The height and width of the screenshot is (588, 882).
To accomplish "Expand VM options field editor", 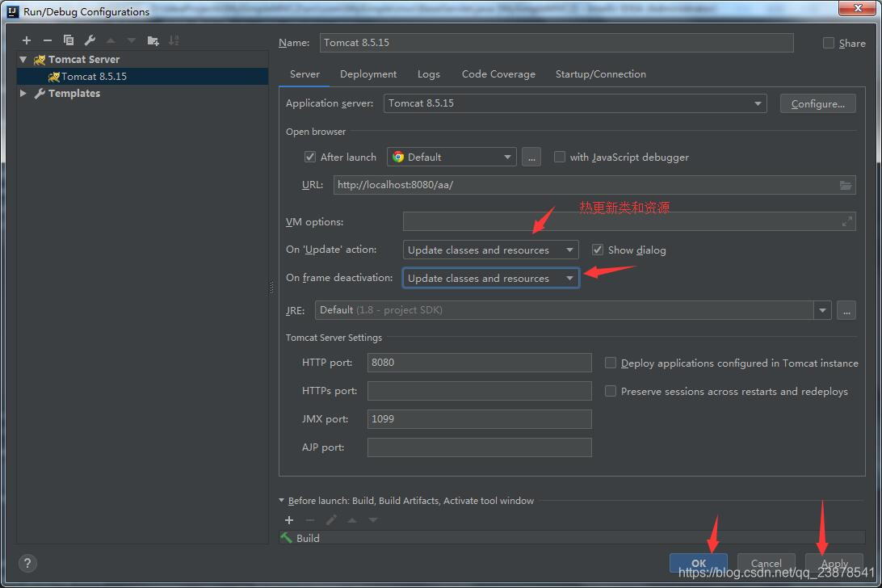I will coord(846,221).
